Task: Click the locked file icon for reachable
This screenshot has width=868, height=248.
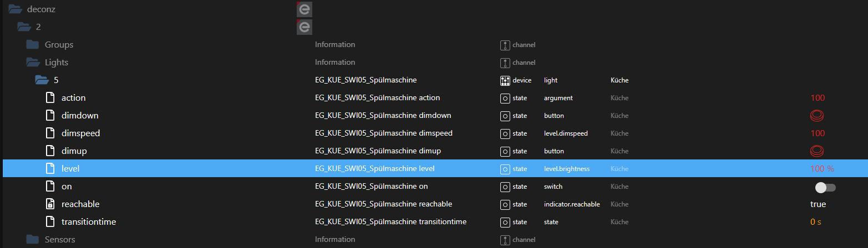Action: (x=50, y=204)
